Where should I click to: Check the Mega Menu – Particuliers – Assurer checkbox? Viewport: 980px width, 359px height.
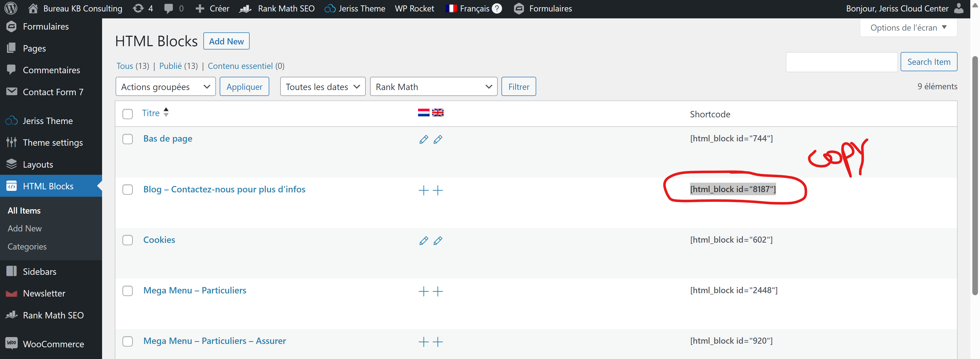pyautogui.click(x=127, y=341)
